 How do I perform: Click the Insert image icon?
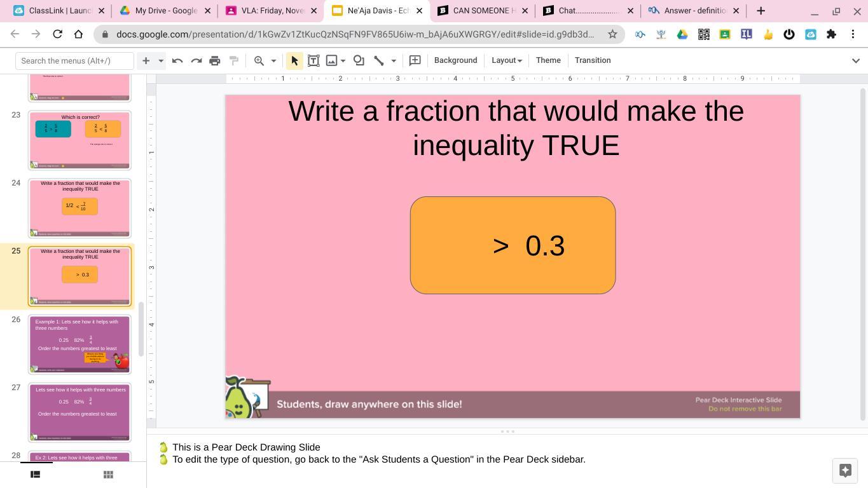click(331, 60)
